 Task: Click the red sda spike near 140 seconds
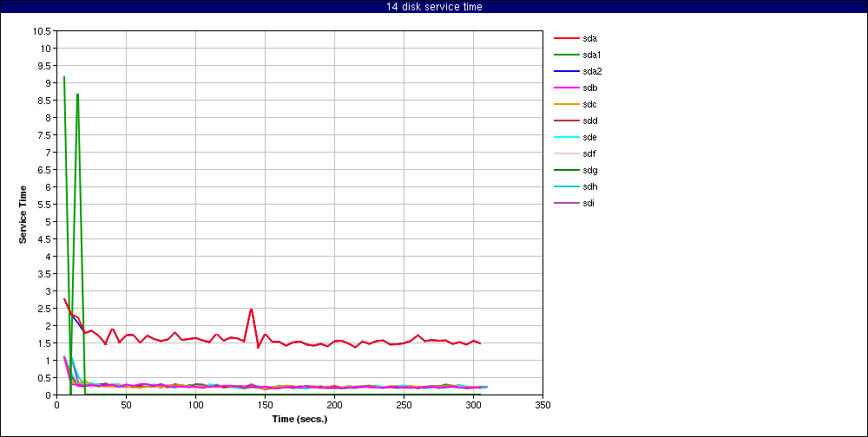click(x=252, y=310)
